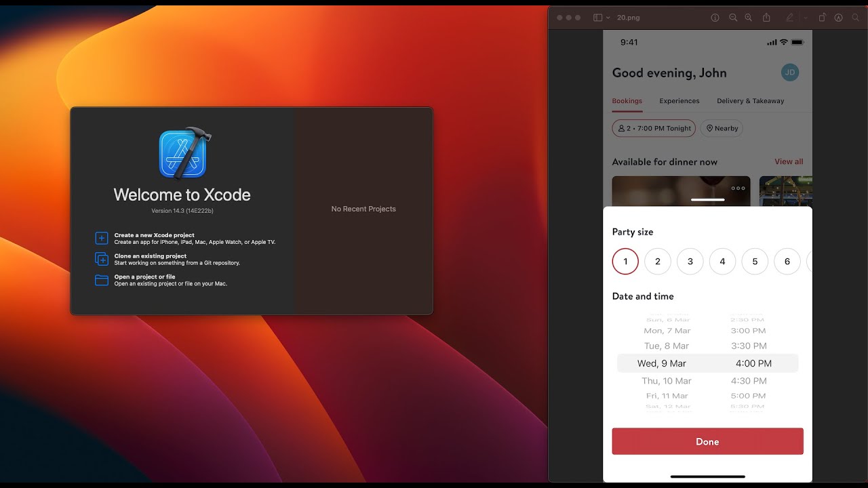Screen dimensions: 868x488
Task: Select party size 2
Action: (658, 261)
